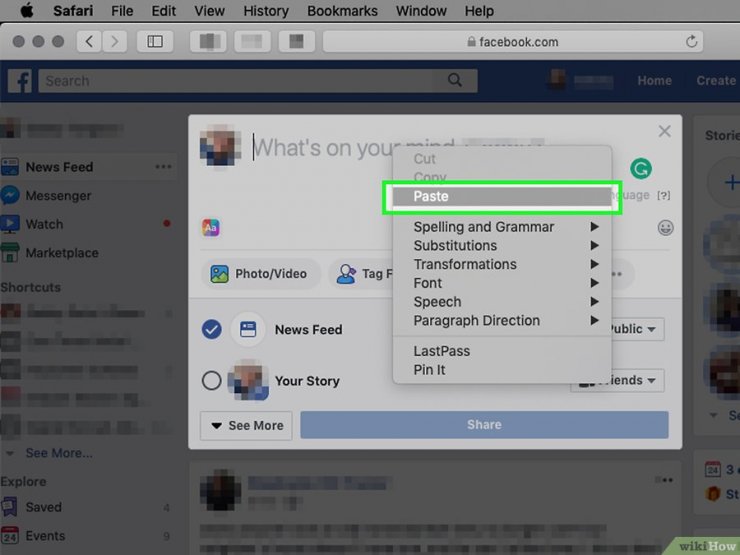740x555 pixels.
Task: Open the Apple menu
Action: point(27,10)
